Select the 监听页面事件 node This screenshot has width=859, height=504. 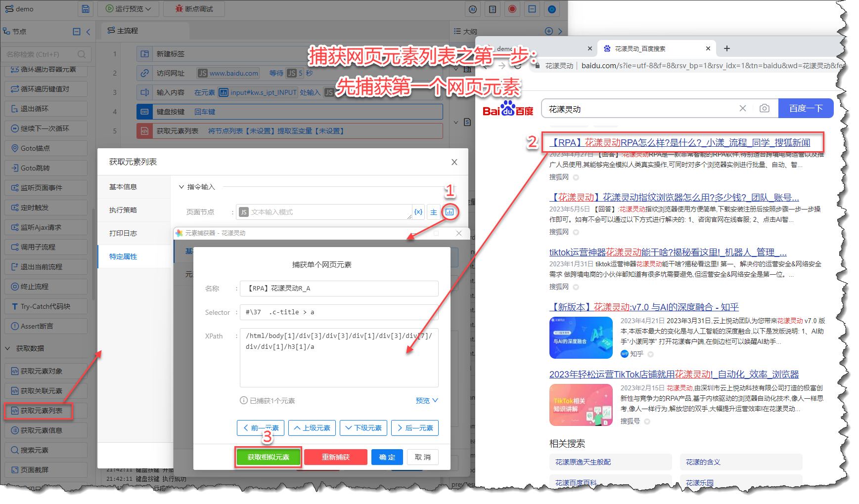coord(46,188)
